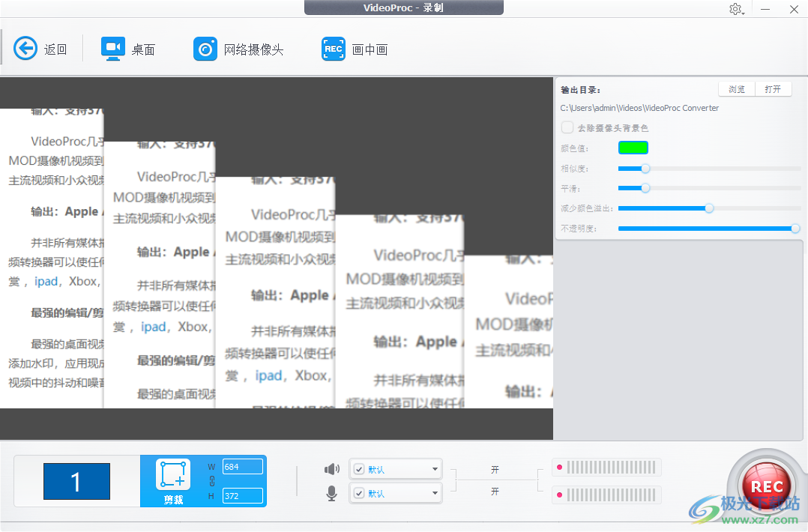Enable the 去除摄像头背景色 checkbox
The width and height of the screenshot is (808, 532).
(x=567, y=127)
